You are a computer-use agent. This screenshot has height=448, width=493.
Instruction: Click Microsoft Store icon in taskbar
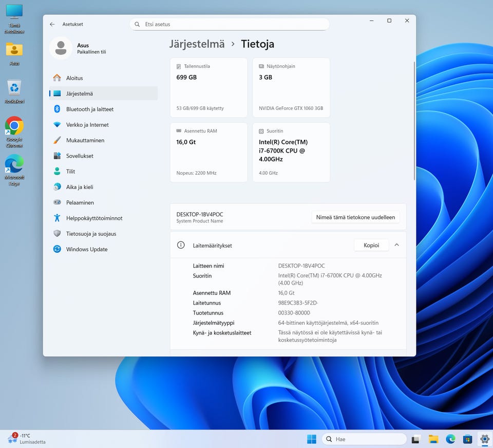tap(467, 439)
